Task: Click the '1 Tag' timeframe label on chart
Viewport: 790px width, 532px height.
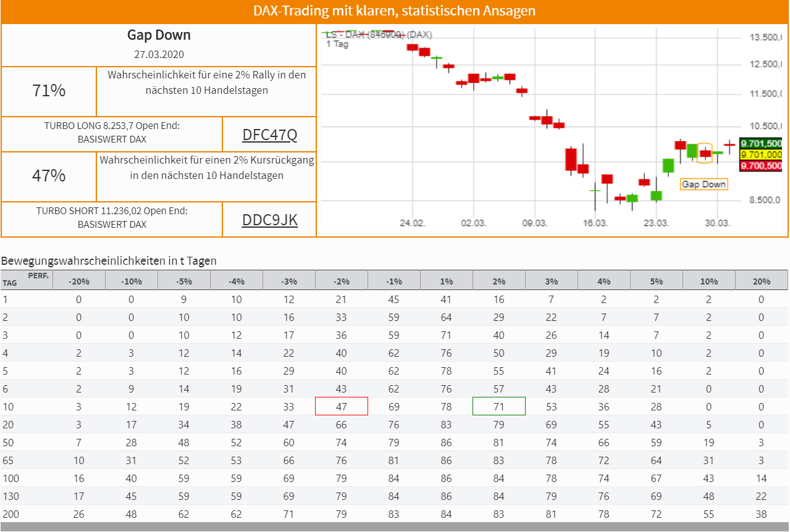Action: click(x=337, y=44)
